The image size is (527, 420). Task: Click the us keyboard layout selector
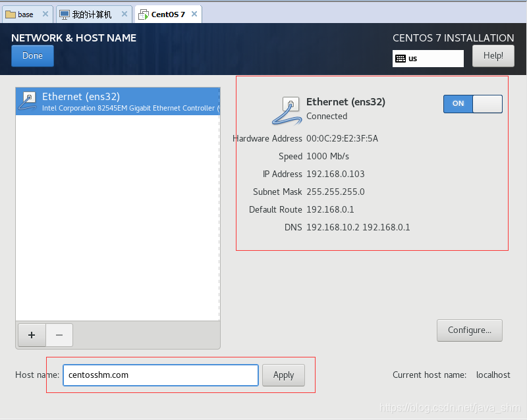[428, 59]
